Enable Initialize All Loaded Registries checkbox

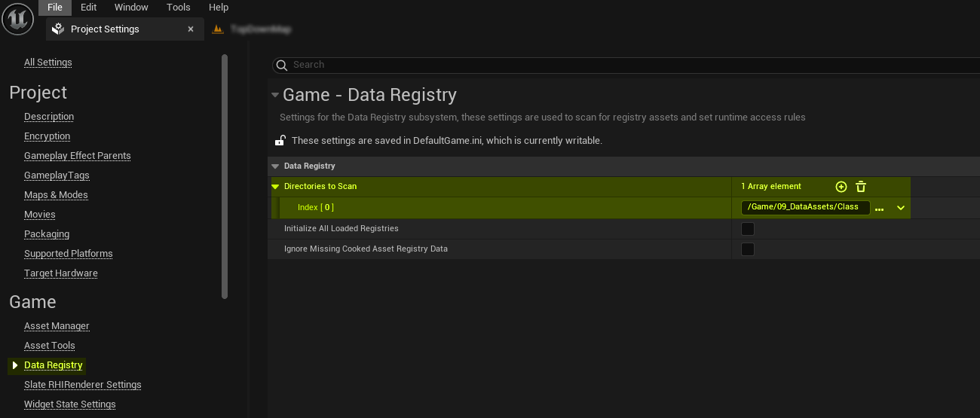click(x=748, y=229)
